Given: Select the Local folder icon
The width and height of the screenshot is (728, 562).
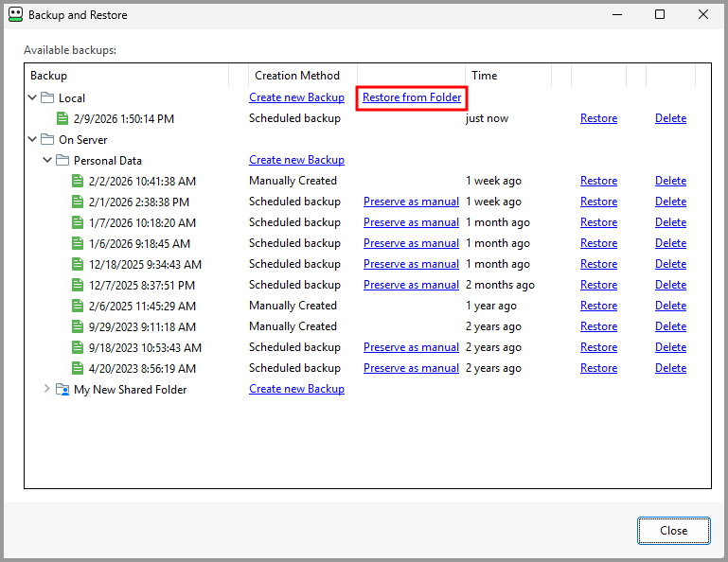Looking at the screenshot, I should (x=47, y=97).
